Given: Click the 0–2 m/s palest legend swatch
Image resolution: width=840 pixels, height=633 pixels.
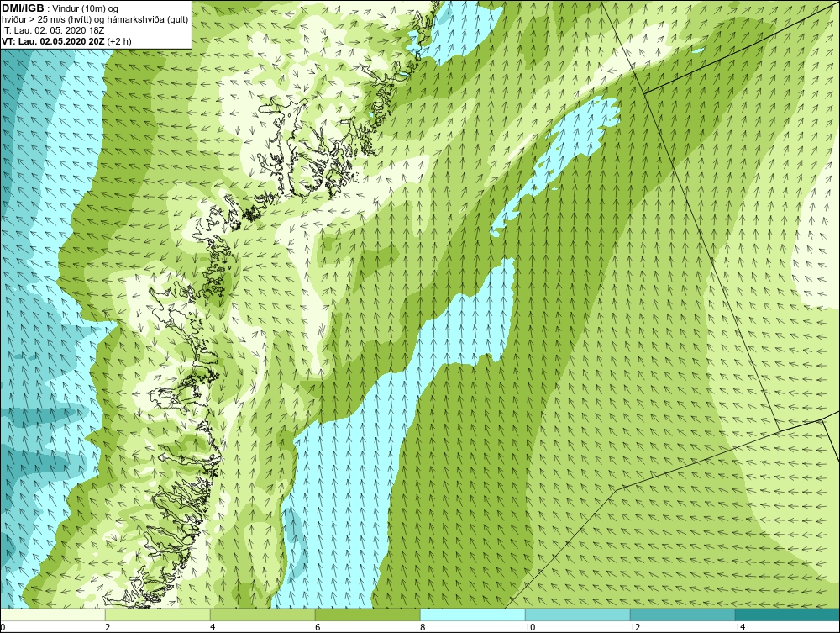Looking at the screenshot, I should coord(52,615).
